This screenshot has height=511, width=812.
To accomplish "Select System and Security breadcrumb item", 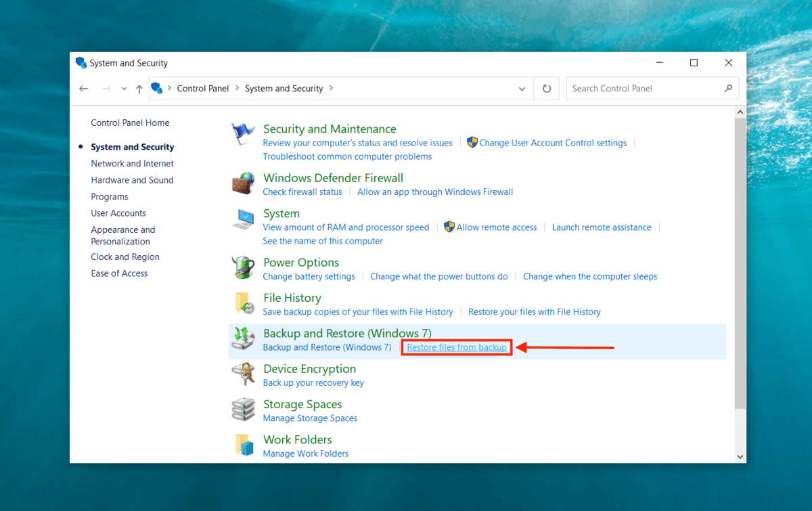I will click(x=284, y=88).
